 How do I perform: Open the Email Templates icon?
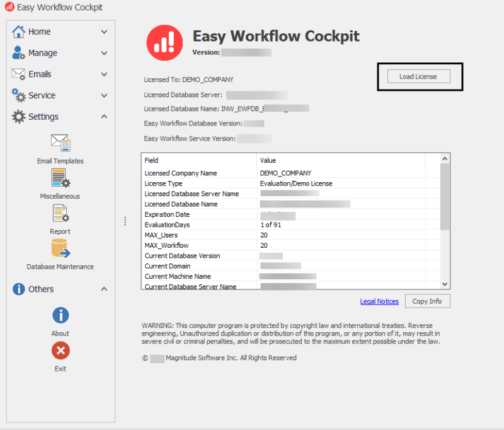tap(60, 143)
